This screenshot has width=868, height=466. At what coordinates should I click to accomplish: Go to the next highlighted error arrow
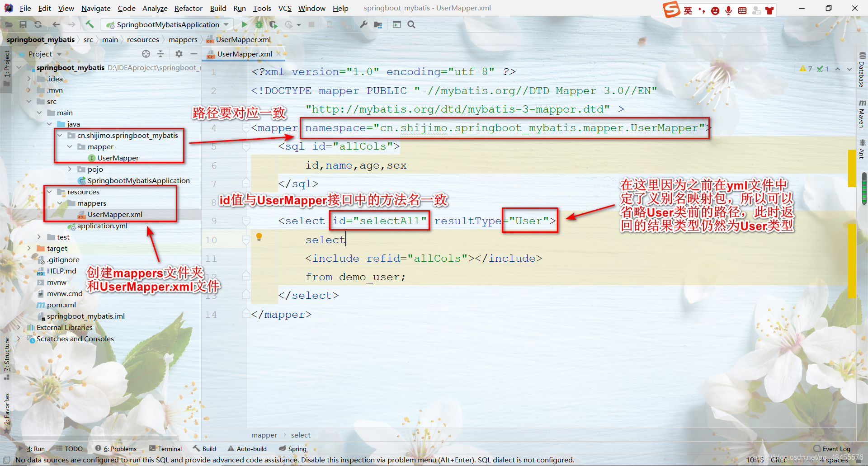tap(849, 69)
